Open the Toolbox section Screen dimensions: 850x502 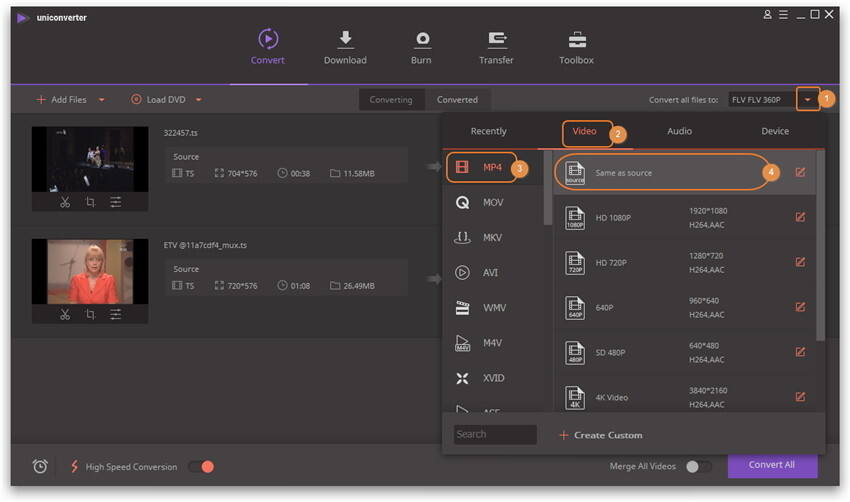click(x=576, y=47)
